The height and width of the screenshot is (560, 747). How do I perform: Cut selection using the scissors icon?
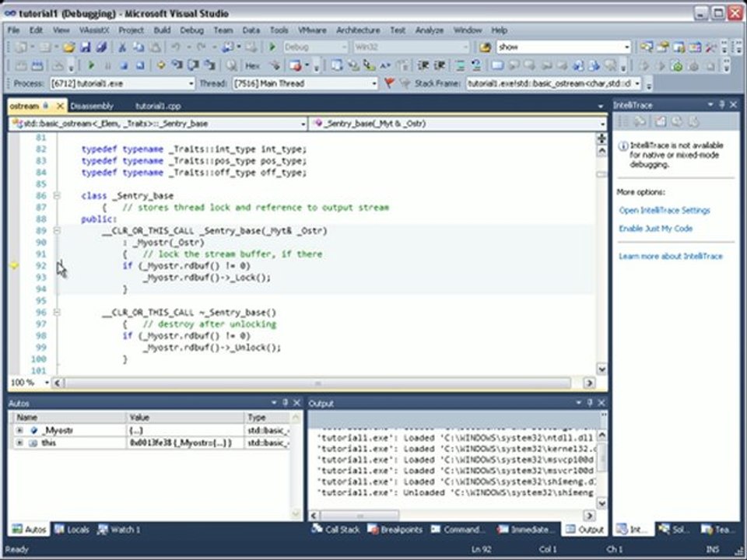pos(122,47)
